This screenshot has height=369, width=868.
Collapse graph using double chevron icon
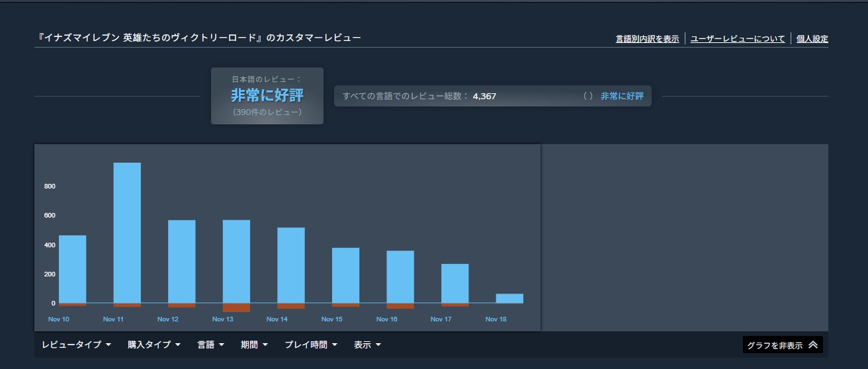point(813,345)
